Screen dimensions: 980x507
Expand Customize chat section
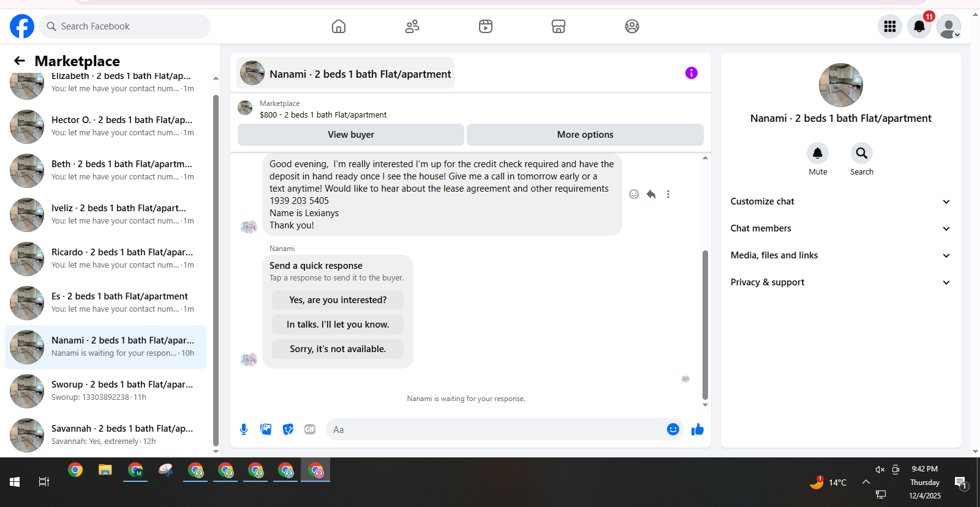pyautogui.click(x=840, y=201)
